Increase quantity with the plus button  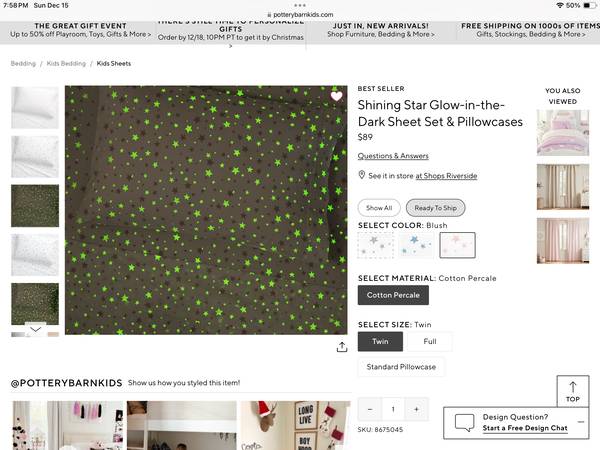pos(416,409)
